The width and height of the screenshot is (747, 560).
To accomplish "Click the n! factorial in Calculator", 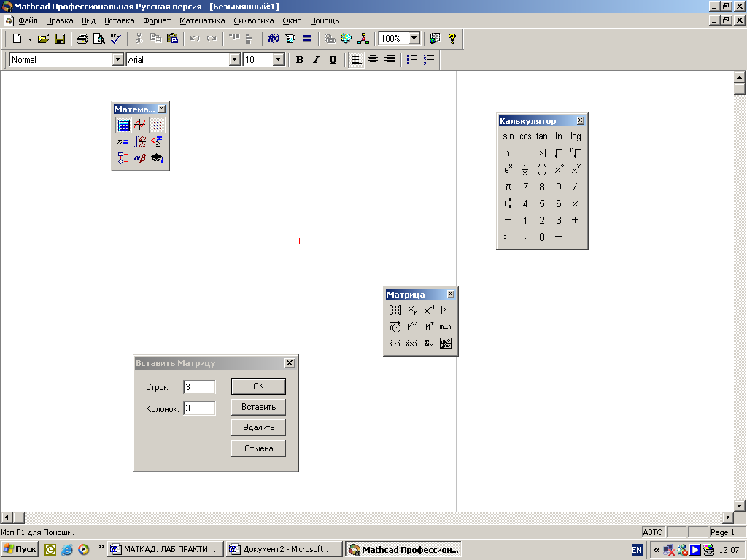I will pyautogui.click(x=508, y=153).
